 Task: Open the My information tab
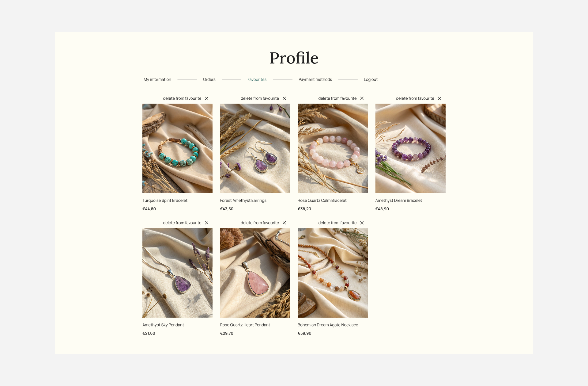[x=157, y=79]
